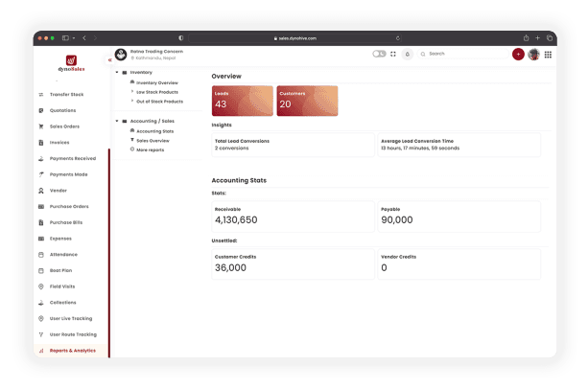The width and height of the screenshot is (588, 389).
Task: Open Invoices page
Action: click(x=59, y=142)
